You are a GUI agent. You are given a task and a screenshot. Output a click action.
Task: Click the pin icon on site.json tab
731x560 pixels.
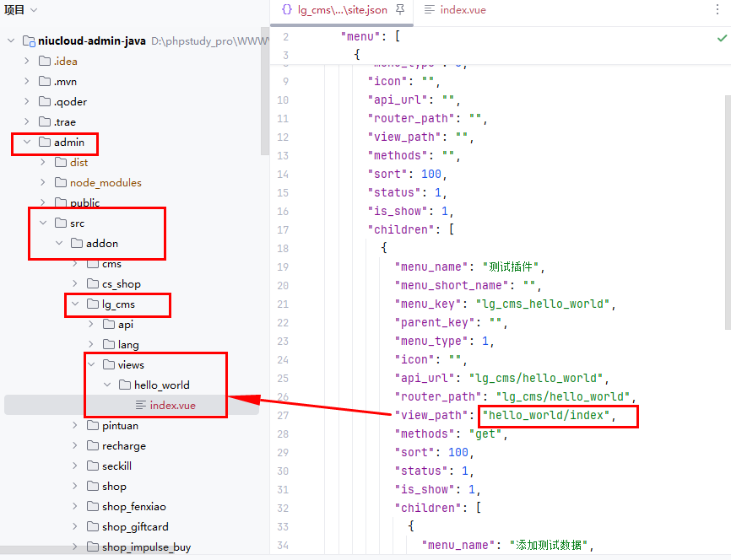pos(400,9)
